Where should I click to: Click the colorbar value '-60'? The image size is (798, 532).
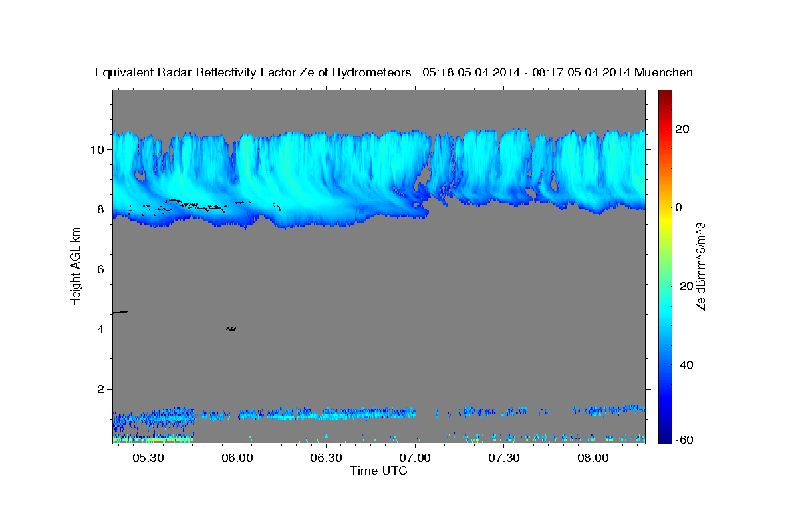[686, 440]
